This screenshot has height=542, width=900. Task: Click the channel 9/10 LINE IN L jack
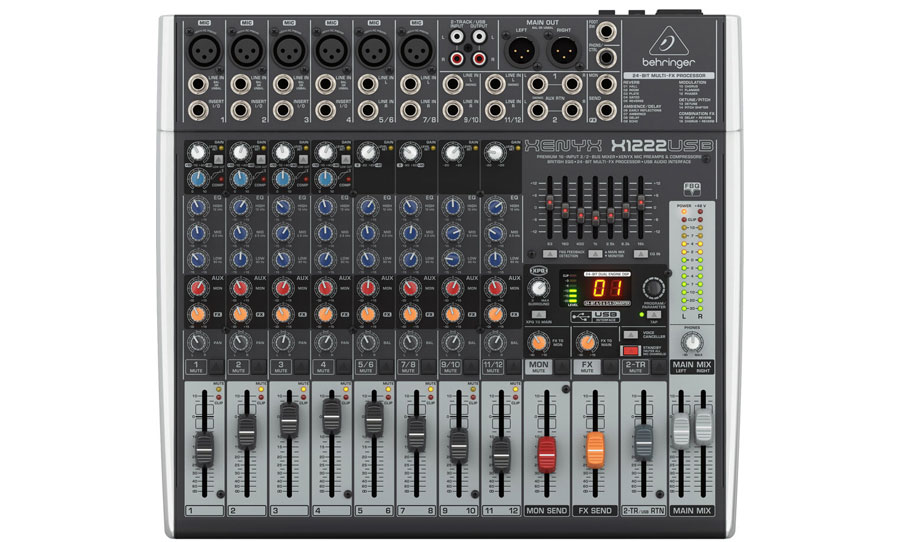(x=453, y=84)
